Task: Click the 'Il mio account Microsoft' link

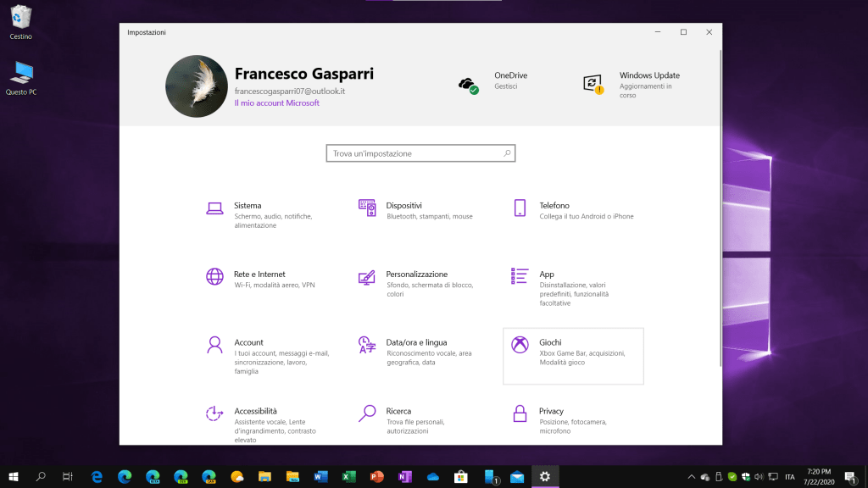Action: click(276, 103)
